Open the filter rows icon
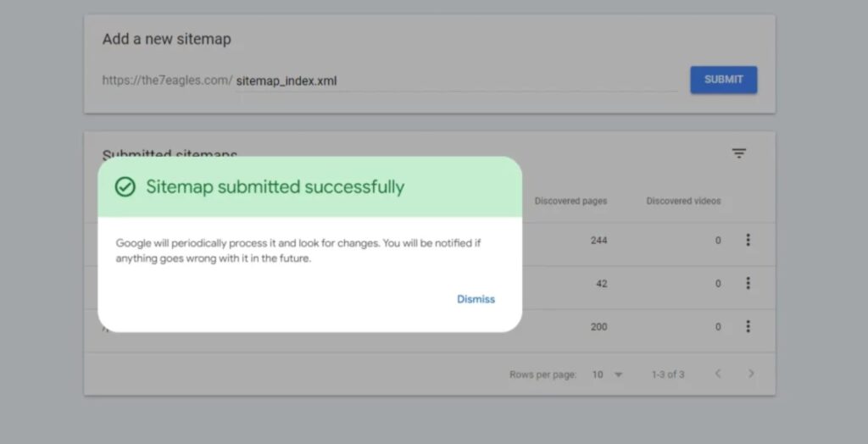 739,153
